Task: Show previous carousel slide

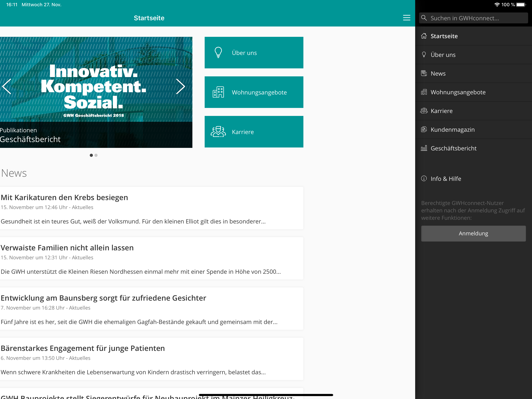Action: click(7, 86)
